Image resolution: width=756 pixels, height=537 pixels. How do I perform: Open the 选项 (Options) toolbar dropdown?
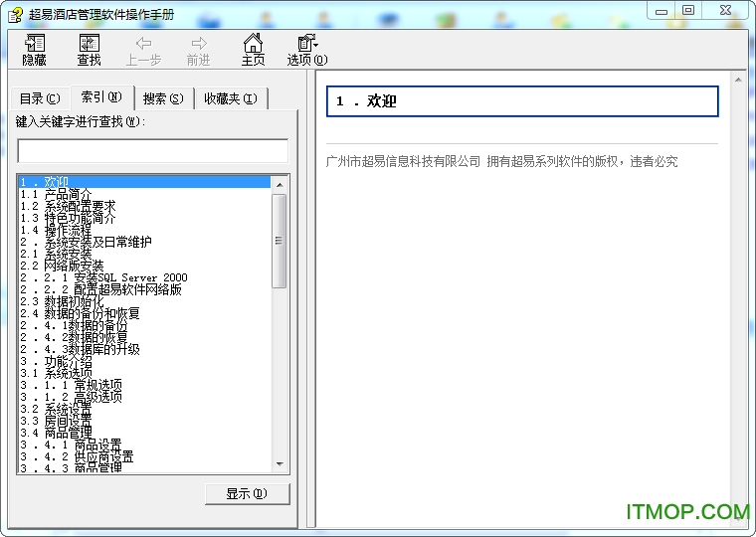pyautogui.click(x=307, y=43)
